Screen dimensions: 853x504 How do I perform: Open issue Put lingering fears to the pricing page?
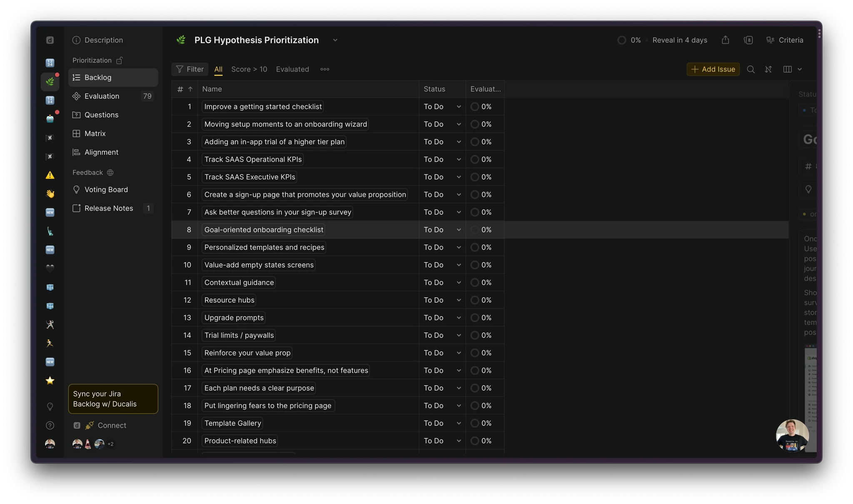[x=268, y=406]
